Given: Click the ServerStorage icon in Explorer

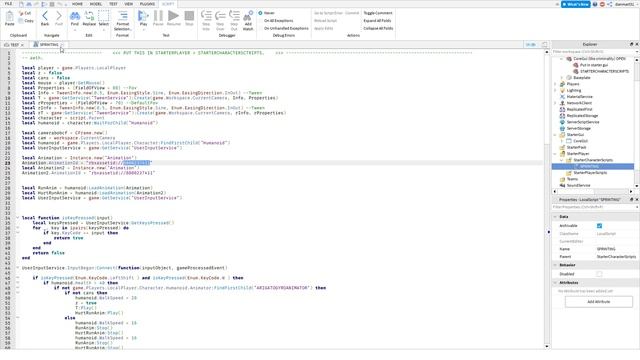Looking at the screenshot, I should 562,128.
